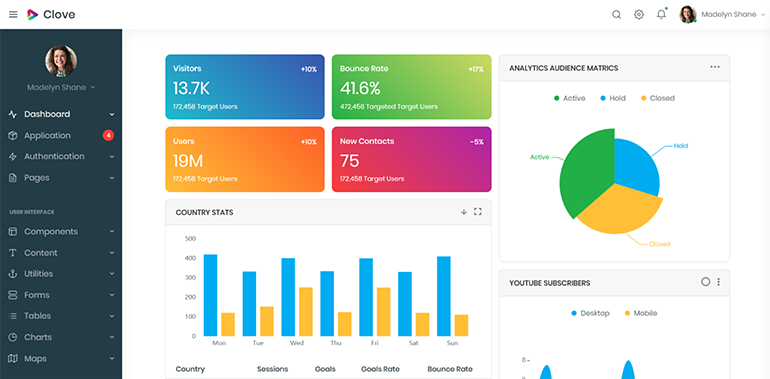Toggle the Active legend series
This screenshot has width=770, height=379.
click(569, 98)
